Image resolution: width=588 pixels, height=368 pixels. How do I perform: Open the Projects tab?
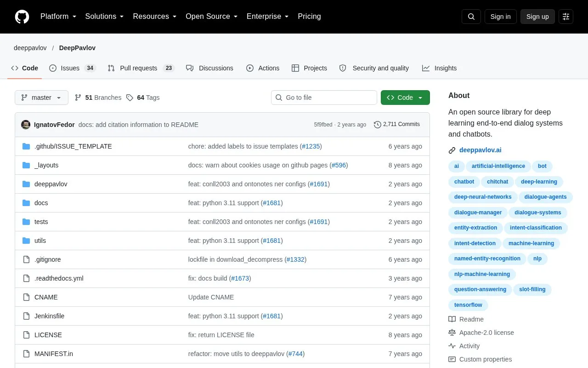309,68
